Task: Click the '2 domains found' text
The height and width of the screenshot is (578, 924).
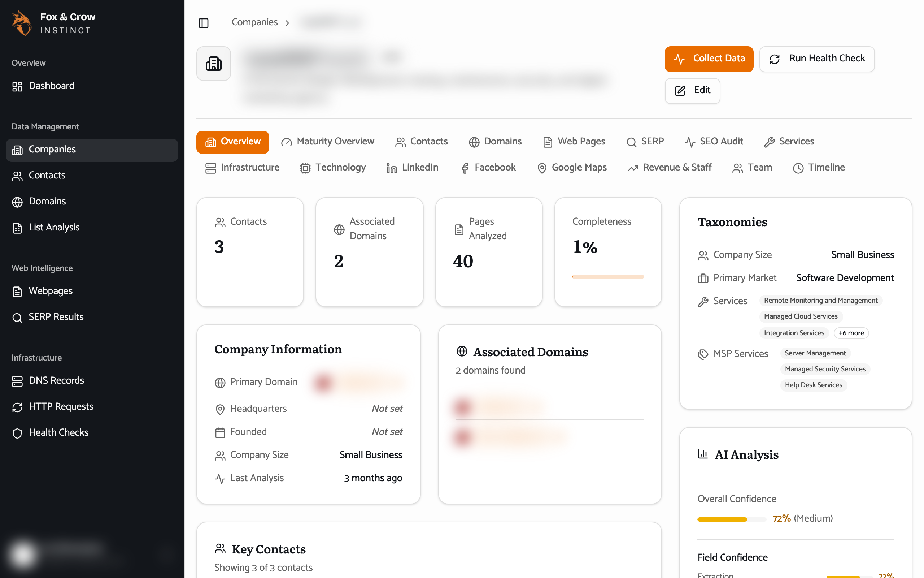Action: [x=490, y=370]
